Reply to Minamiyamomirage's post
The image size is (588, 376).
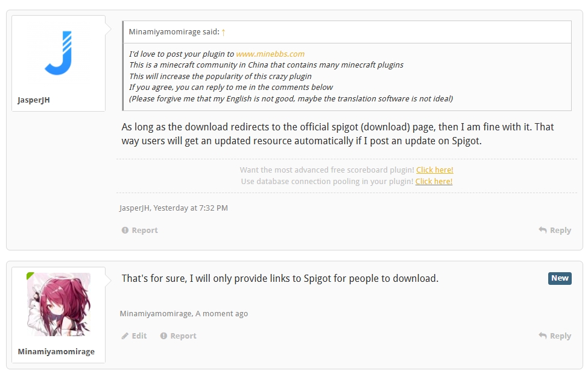click(555, 336)
